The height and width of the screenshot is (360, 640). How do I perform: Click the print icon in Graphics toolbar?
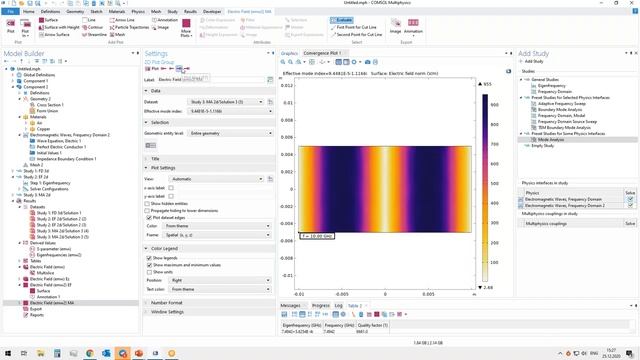pyautogui.click(x=375, y=62)
